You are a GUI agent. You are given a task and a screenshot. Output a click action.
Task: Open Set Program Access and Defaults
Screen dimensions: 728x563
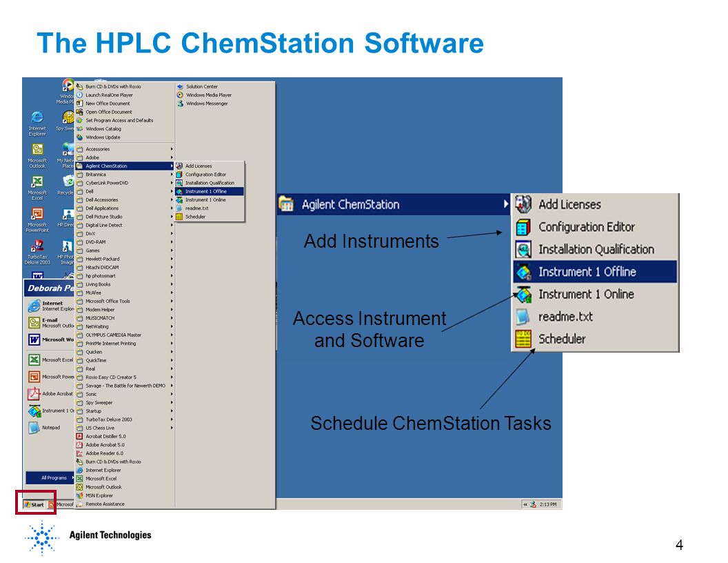[x=124, y=121]
